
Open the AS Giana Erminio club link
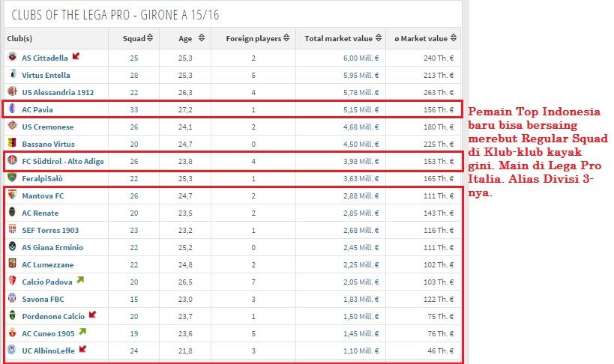click(52, 247)
